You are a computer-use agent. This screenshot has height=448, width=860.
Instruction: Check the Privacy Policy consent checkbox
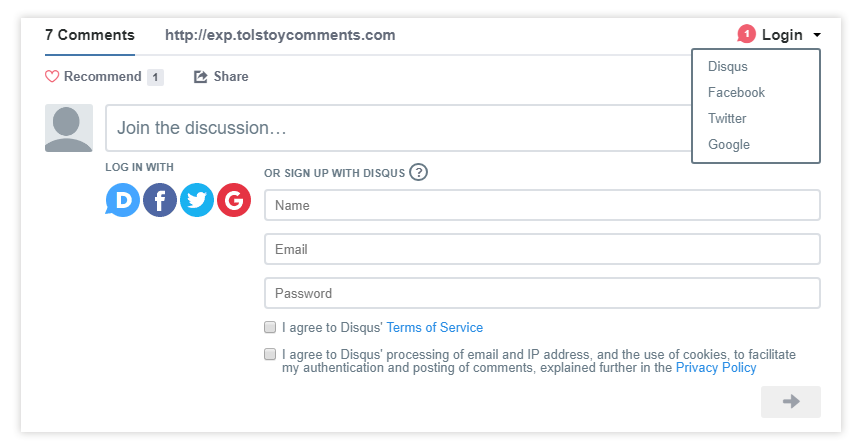click(270, 354)
